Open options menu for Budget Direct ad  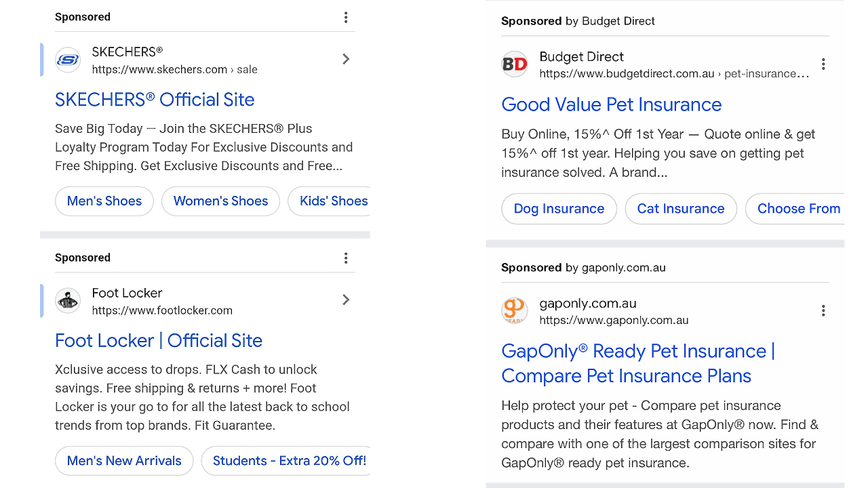(x=823, y=64)
